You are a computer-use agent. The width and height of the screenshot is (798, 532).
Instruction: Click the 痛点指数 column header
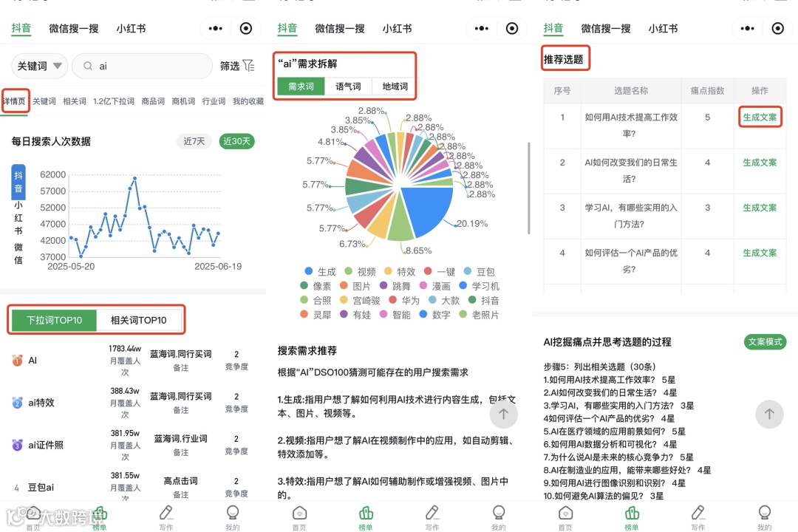click(707, 91)
